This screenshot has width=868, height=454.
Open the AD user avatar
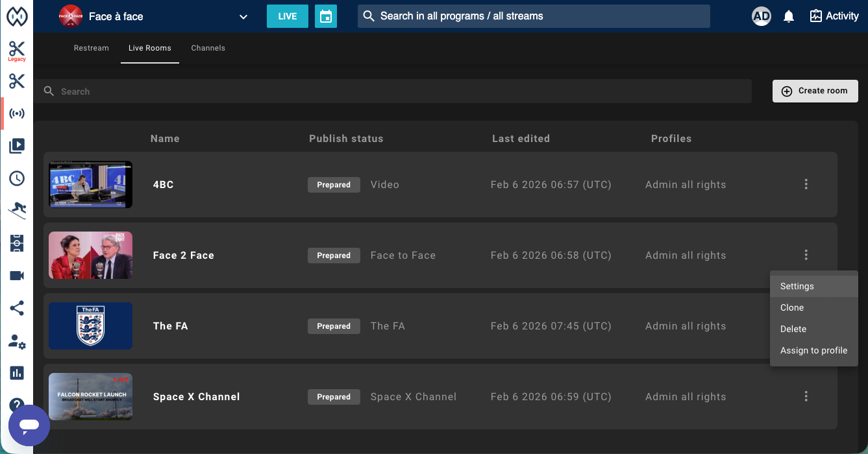[762, 16]
